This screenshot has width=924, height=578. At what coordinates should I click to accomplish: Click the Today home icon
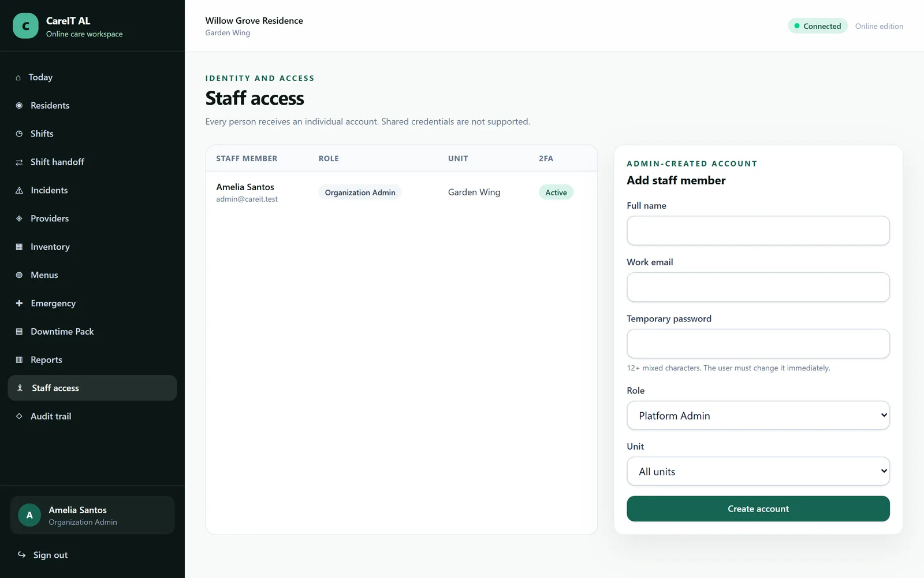[18, 77]
